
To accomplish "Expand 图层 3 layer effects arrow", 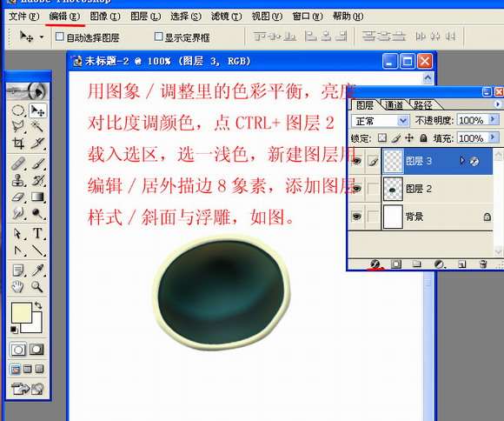I will point(462,160).
